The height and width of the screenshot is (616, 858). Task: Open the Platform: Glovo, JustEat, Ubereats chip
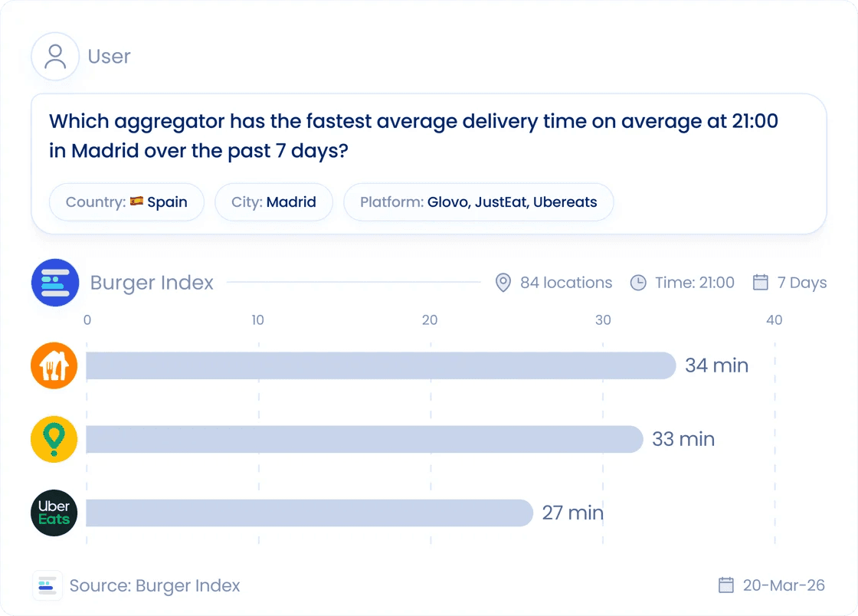pos(478,202)
